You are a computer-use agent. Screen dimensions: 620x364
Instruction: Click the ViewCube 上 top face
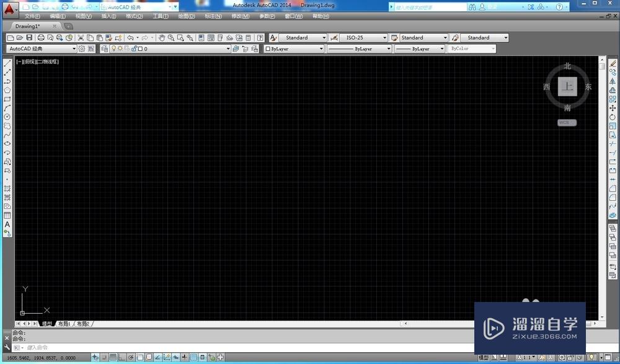567,86
